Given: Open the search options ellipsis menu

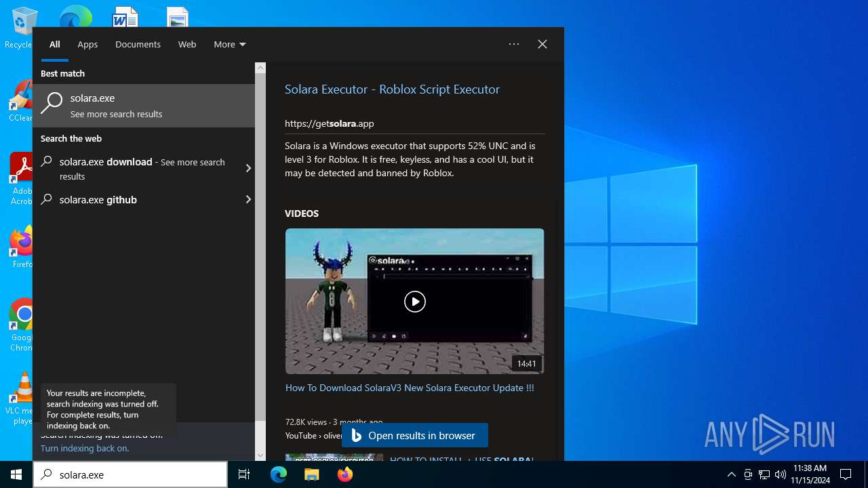Looking at the screenshot, I should click(x=514, y=44).
